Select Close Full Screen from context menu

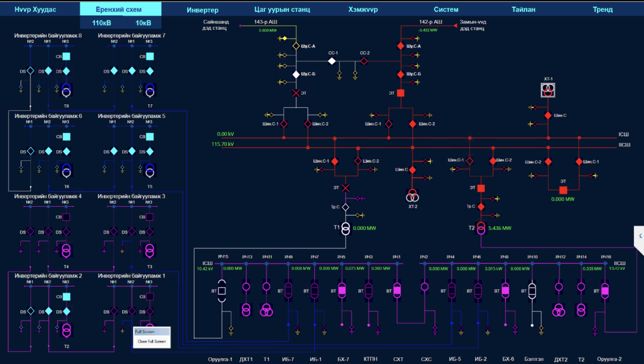pyautogui.click(x=151, y=341)
